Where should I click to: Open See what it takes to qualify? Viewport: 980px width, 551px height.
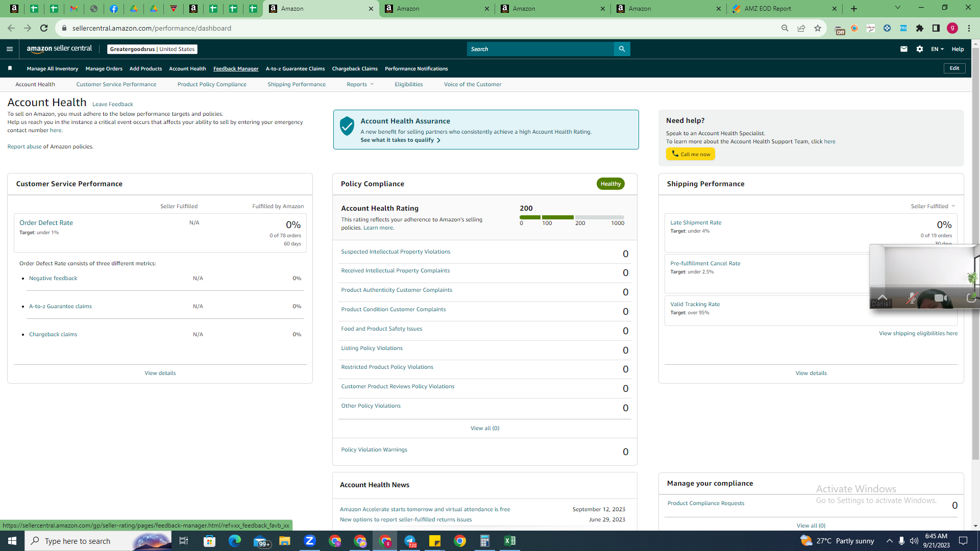[400, 140]
